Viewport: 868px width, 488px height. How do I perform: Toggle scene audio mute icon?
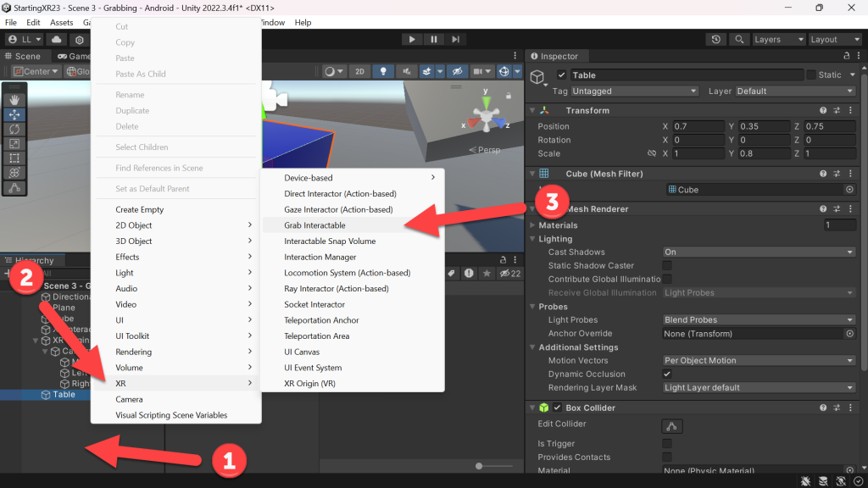[406, 71]
